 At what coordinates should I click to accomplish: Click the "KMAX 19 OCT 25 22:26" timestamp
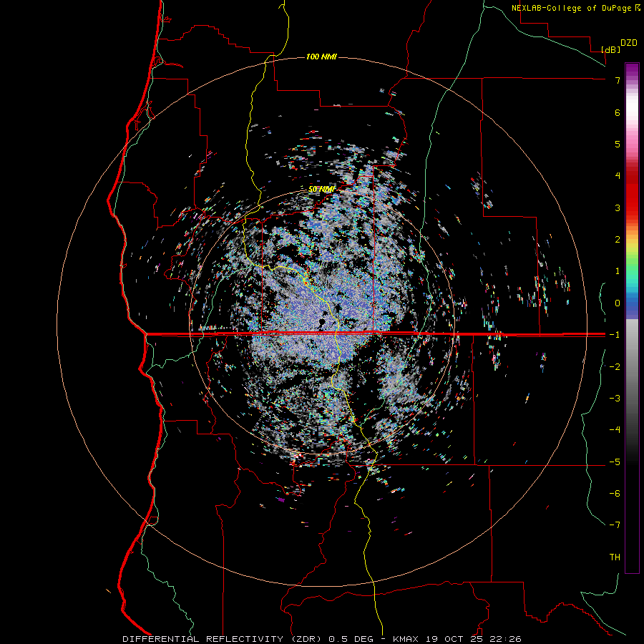(457, 639)
